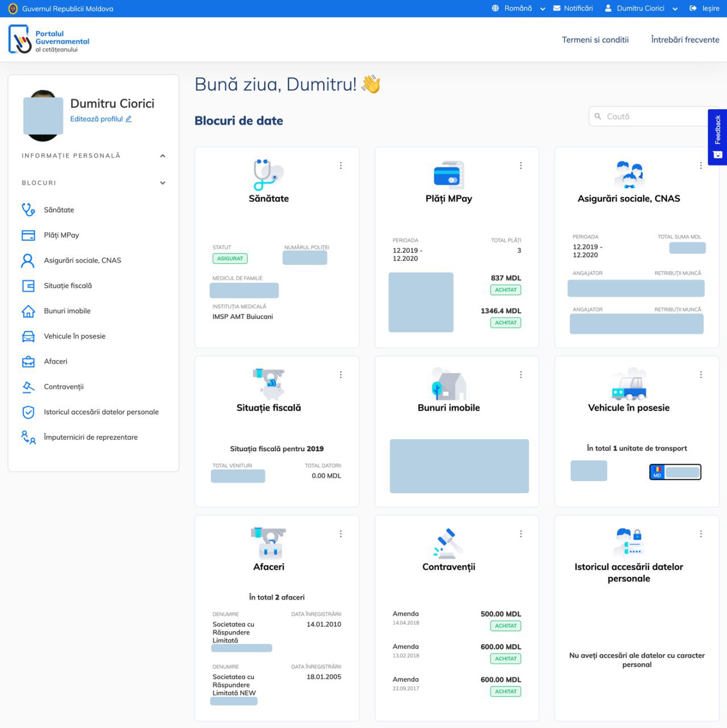Go to Plăți MPay in the sidebar

61,235
